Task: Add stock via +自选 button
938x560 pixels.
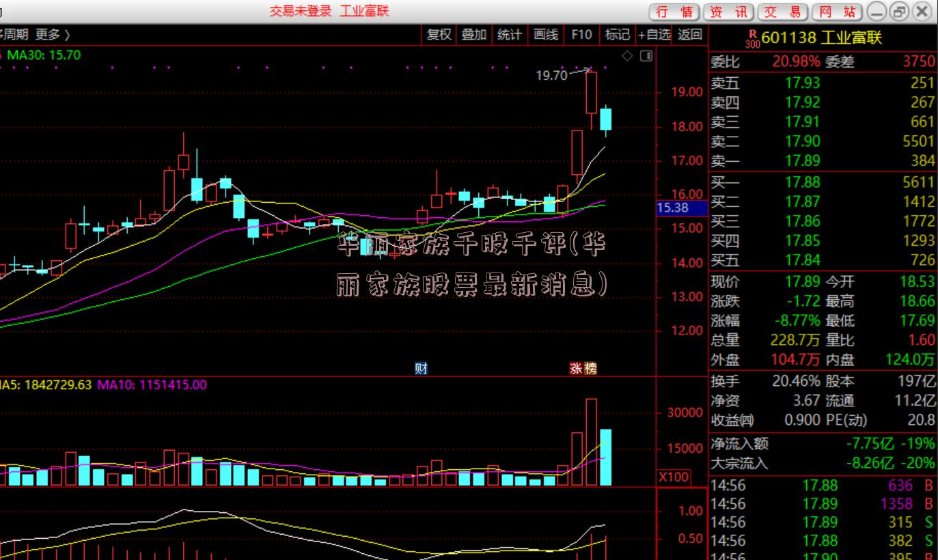Action: [654, 34]
